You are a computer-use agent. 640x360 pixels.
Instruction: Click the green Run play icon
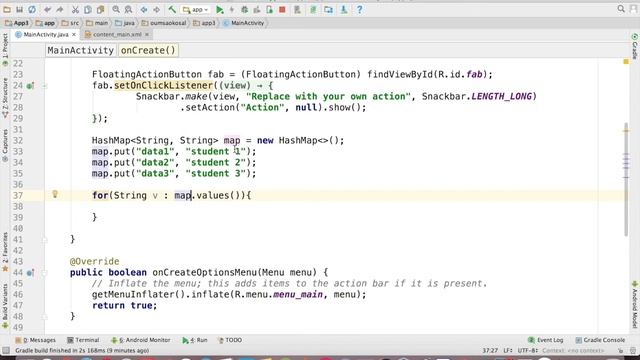220,9
